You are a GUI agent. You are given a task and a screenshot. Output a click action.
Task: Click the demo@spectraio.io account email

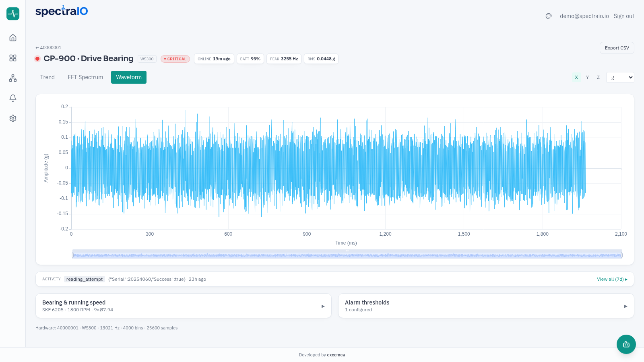[x=584, y=16]
